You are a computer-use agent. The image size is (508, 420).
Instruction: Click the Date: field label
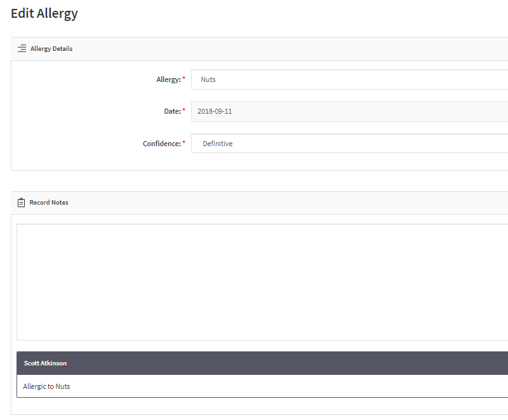click(x=172, y=111)
